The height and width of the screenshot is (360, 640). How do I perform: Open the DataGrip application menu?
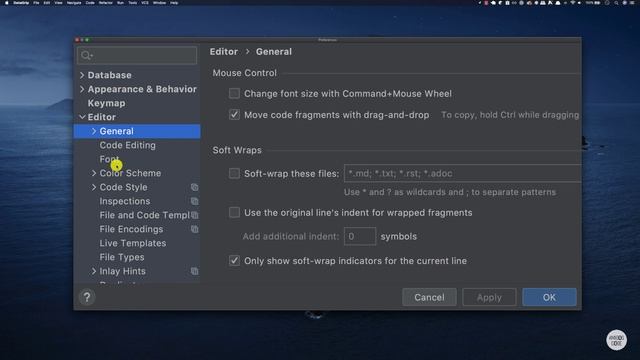(x=21, y=3)
